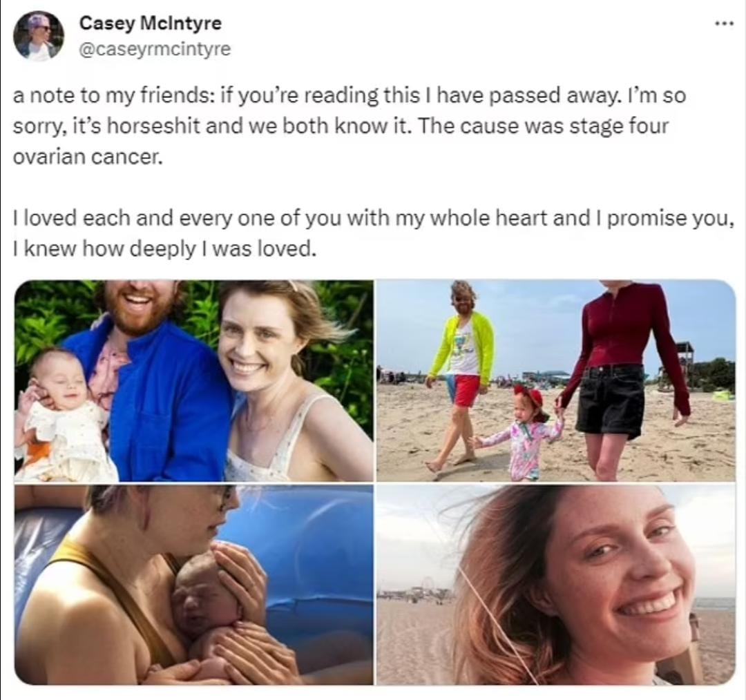Click the words "ovarian cancer." in the tweet
The width and height of the screenshot is (746, 700).
(88, 157)
